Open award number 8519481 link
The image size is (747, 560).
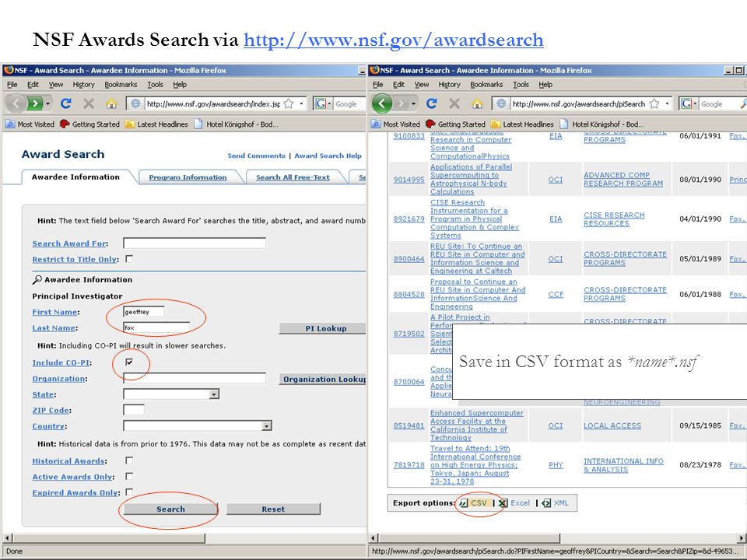click(x=409, y=425)
